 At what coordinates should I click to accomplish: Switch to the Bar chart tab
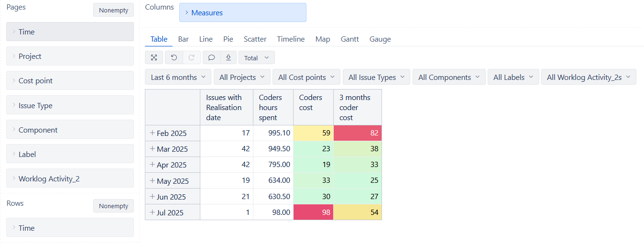pos(184,39)
